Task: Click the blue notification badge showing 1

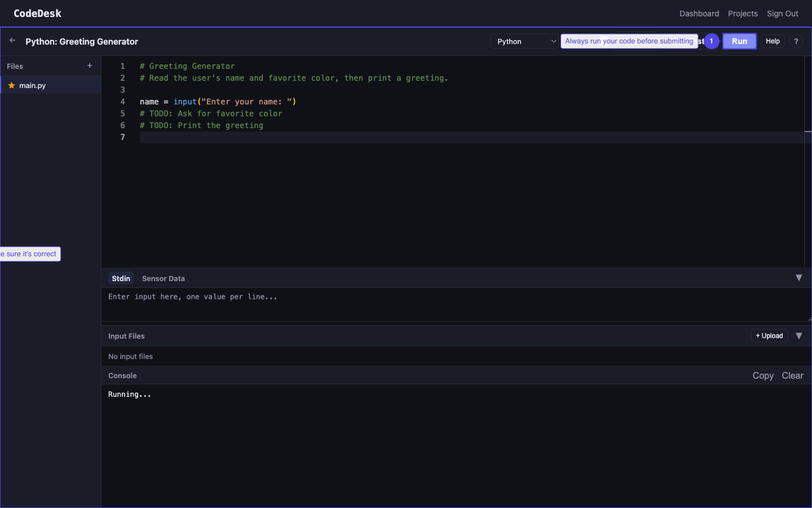Action: point(710,41)
